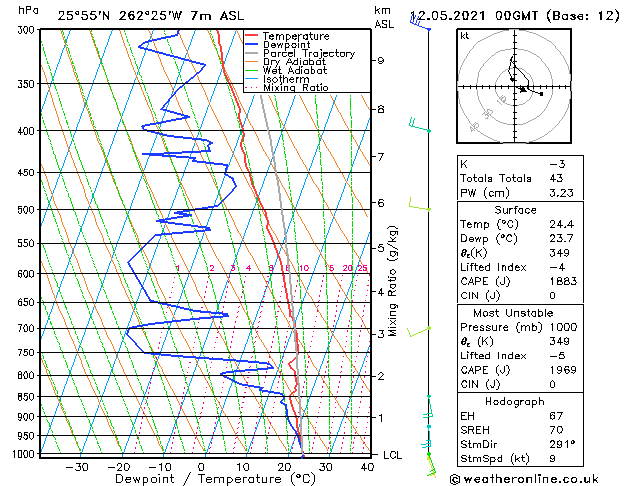Click the 40 temperature axis label

367,467
